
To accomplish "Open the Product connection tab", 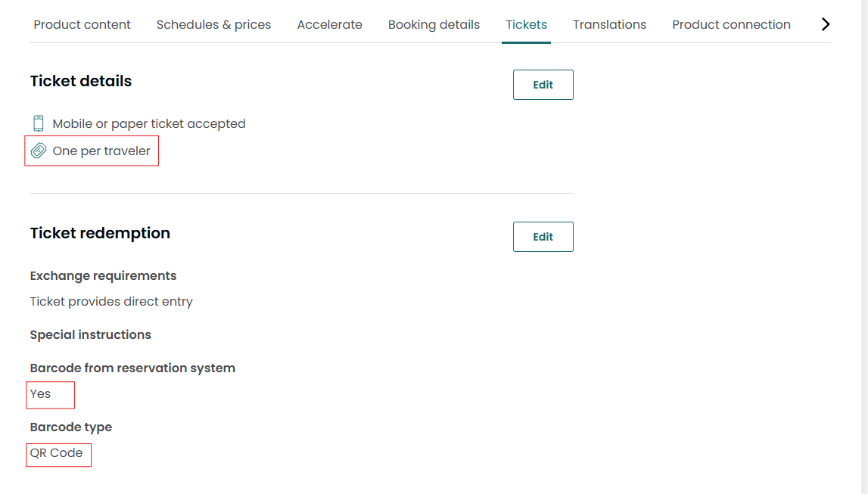I will pos(731,25).
